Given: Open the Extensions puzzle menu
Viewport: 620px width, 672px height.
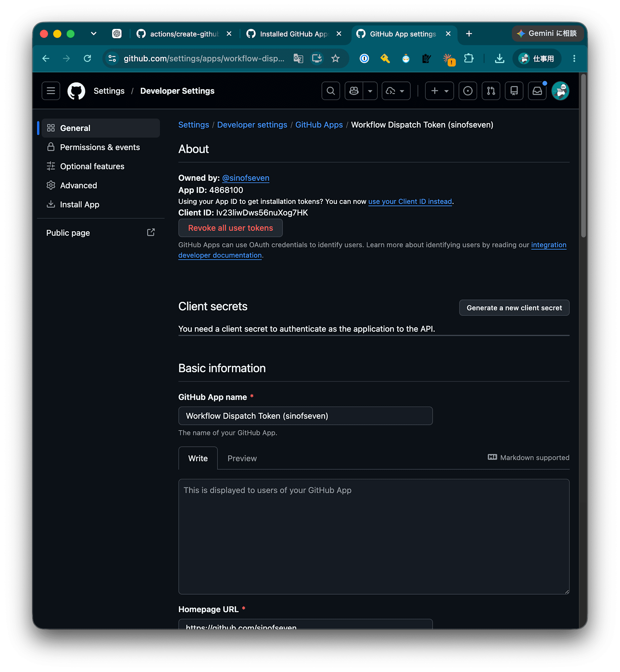Looking at the screenshot, I should [468, 58].
